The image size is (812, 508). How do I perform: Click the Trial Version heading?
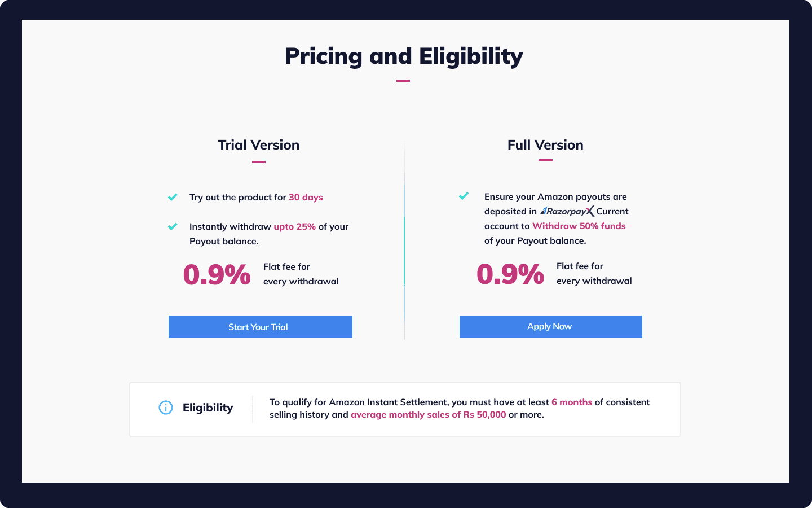pyautogui.click(x=259, y=145)
